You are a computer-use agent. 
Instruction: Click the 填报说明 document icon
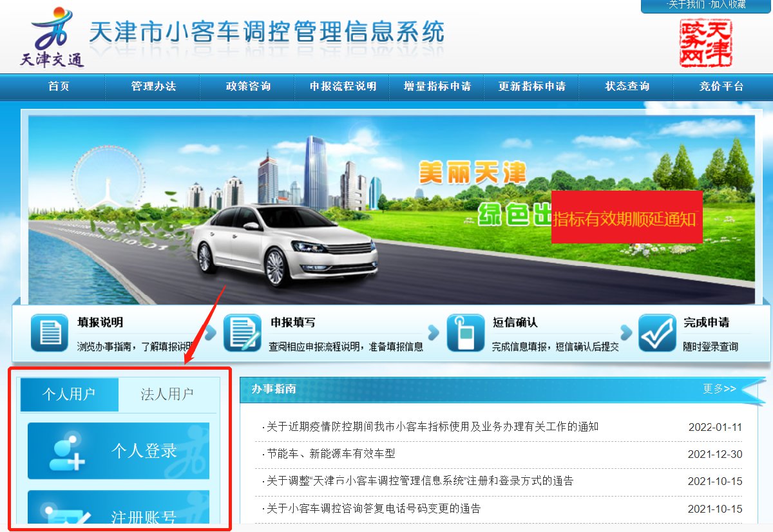pos(50,333)
